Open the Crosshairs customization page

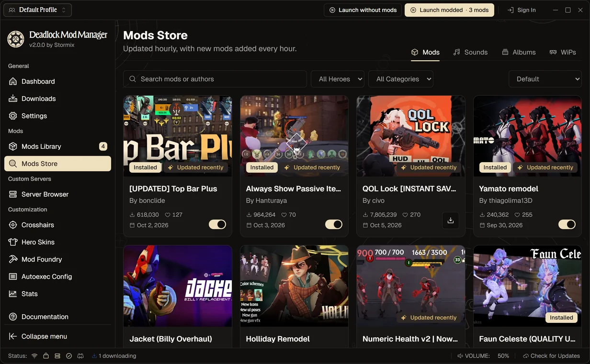[57, 225]
